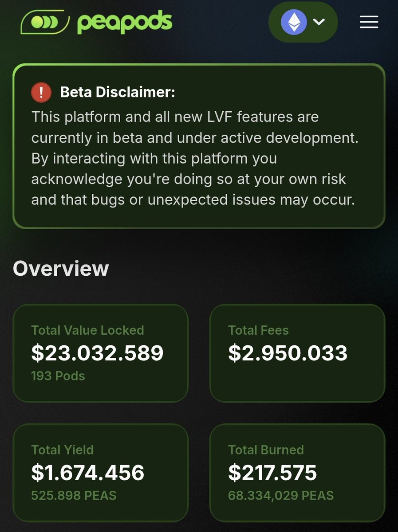The width and height of the screenshot is (398, 532).
Task: Click the 525.898 PEAS yield label
Action: pos(74,495)
